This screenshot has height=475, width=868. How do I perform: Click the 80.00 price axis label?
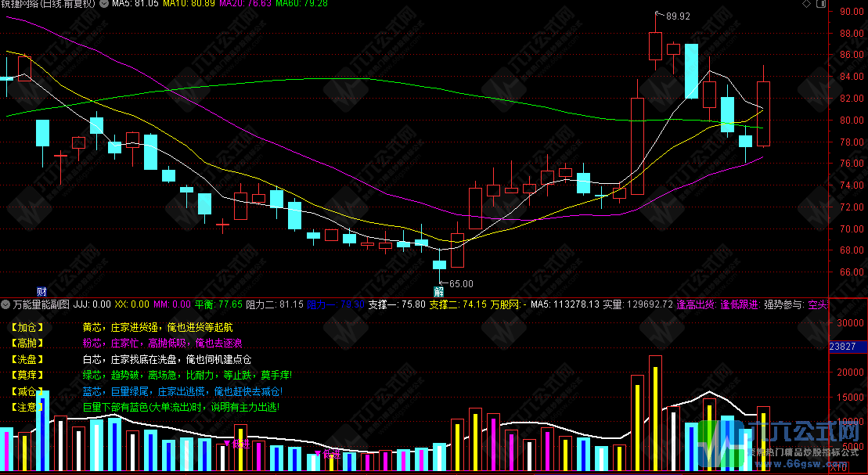tap(852, 121)
